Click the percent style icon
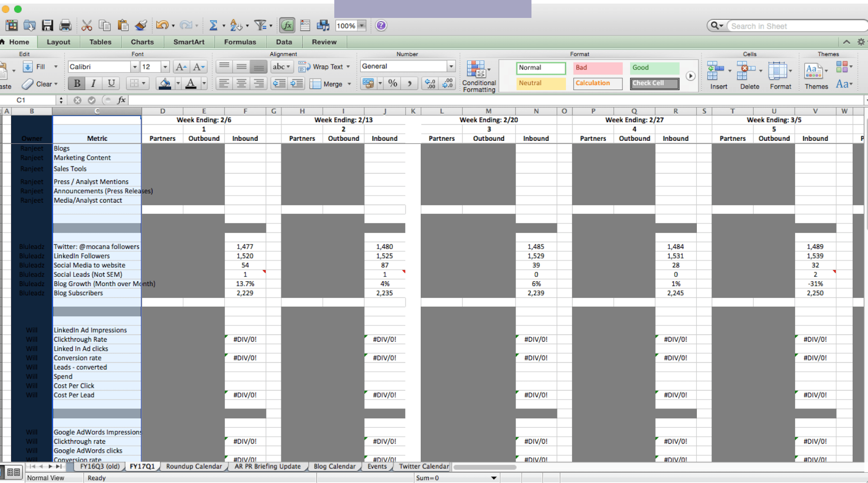Viewport: 868px width, 483px height. [393, 83]
